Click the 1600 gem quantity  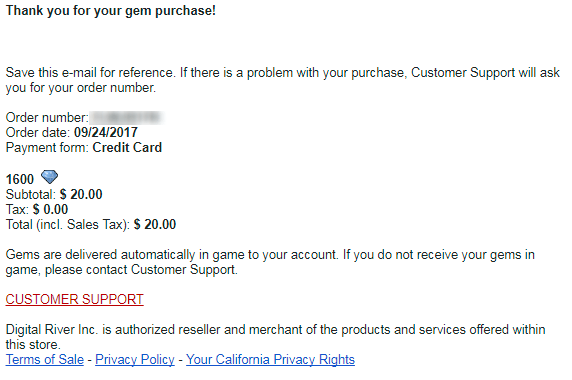tap(20, 179)
